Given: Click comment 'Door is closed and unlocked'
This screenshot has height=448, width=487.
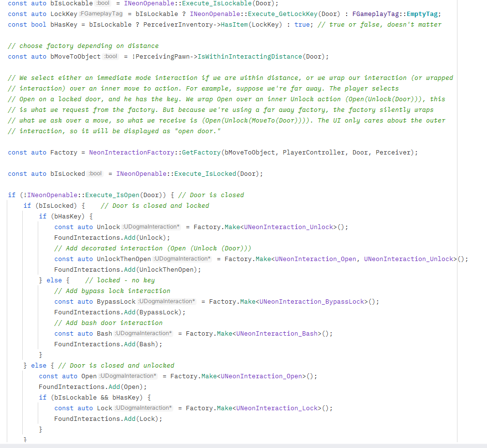Looking at the screenshot, I should click(116, 365).
